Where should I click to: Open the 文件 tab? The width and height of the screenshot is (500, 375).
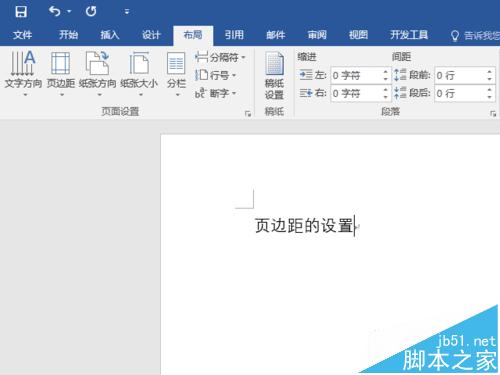23,35
